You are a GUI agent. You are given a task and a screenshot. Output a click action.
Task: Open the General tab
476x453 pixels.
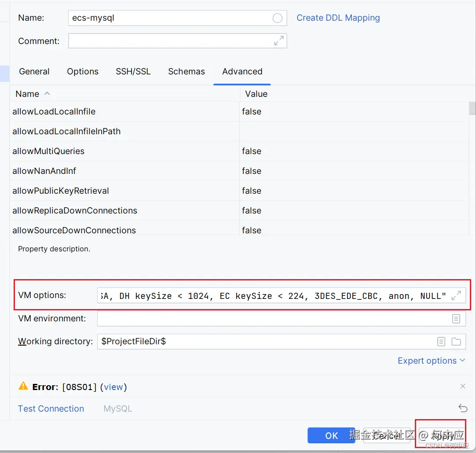34,71
